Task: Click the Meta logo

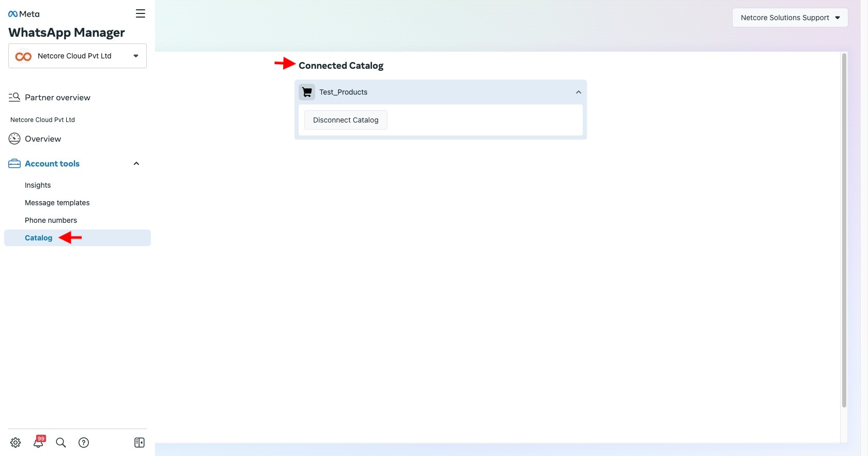Action: click(24, 14)
